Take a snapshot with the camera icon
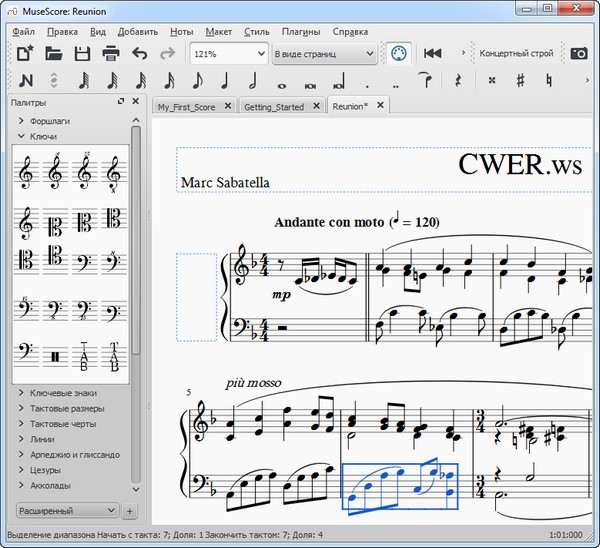The image size is (600, 548). point(580,53)
